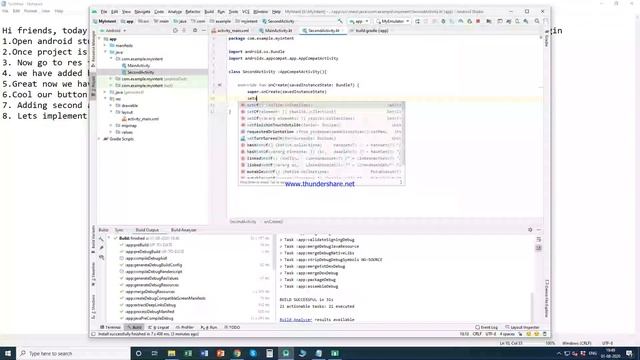Open the Run menu in Android Studio
640x360 pixels.
(x=221, y=12)
